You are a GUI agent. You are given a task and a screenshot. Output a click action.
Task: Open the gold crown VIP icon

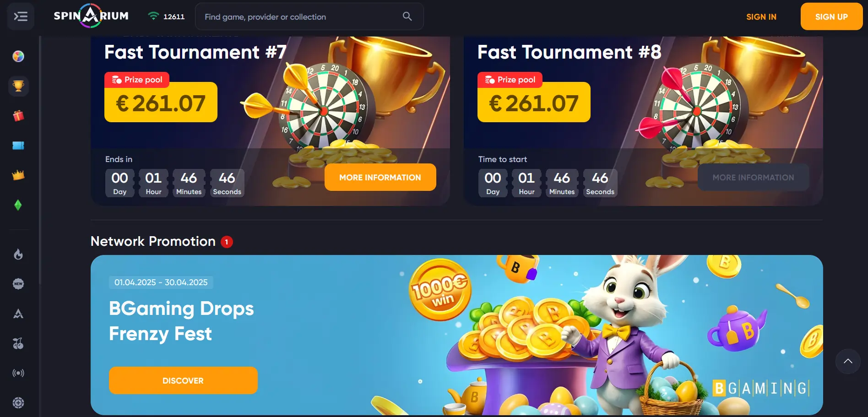tap(18, 175)
